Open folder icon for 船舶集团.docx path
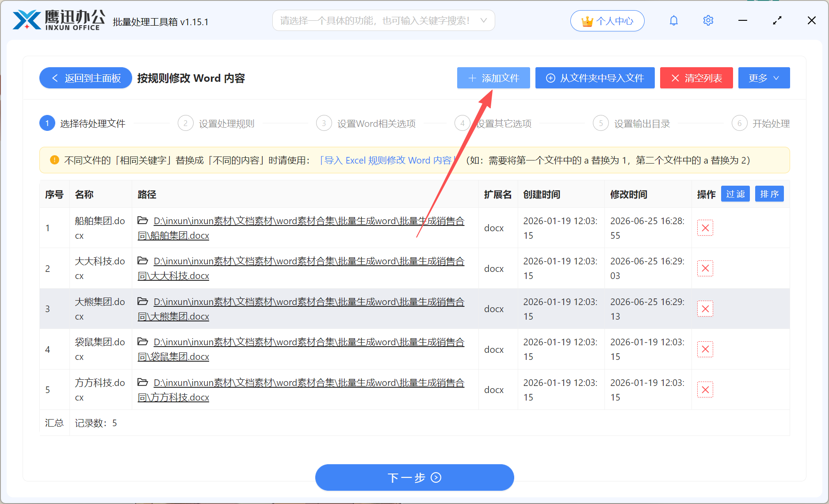The height and width of the screenshot is (504, 829). pyautogui.click(x=143, y=220)
